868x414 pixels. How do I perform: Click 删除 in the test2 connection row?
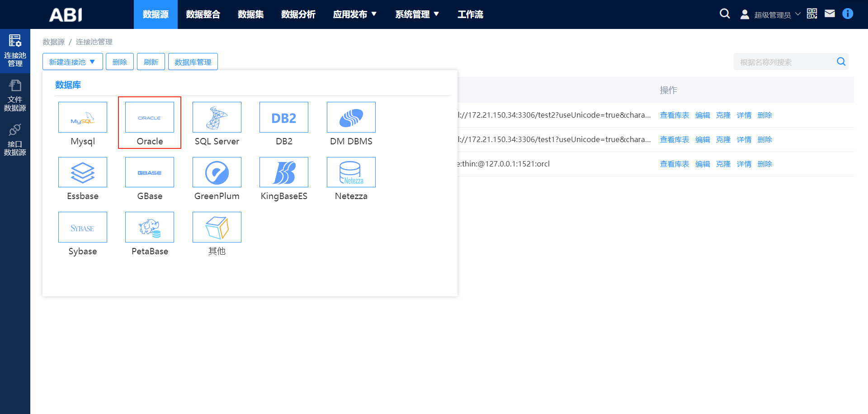[765, 115]
